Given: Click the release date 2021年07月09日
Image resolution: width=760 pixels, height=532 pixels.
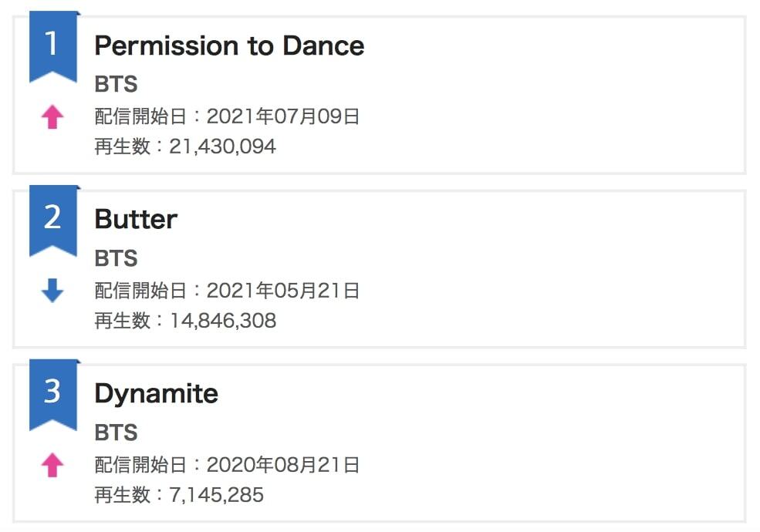Looking at the screenshot, I should [x=283, y=117].
